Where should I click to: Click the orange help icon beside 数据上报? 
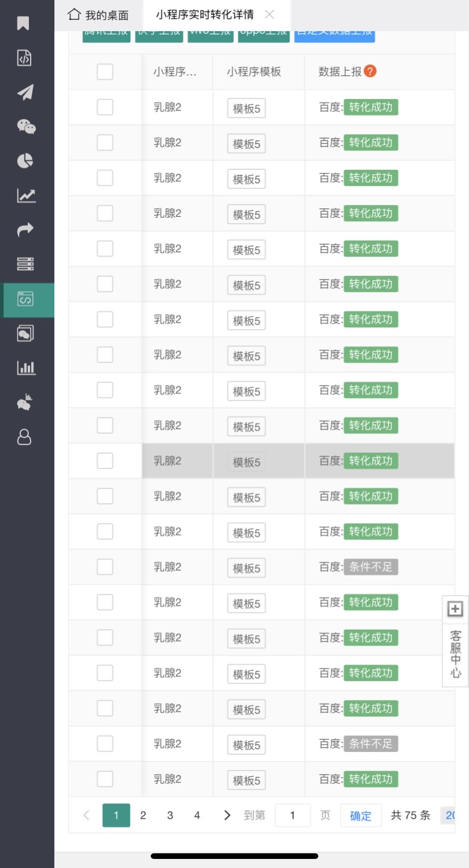tap(370, 71)
